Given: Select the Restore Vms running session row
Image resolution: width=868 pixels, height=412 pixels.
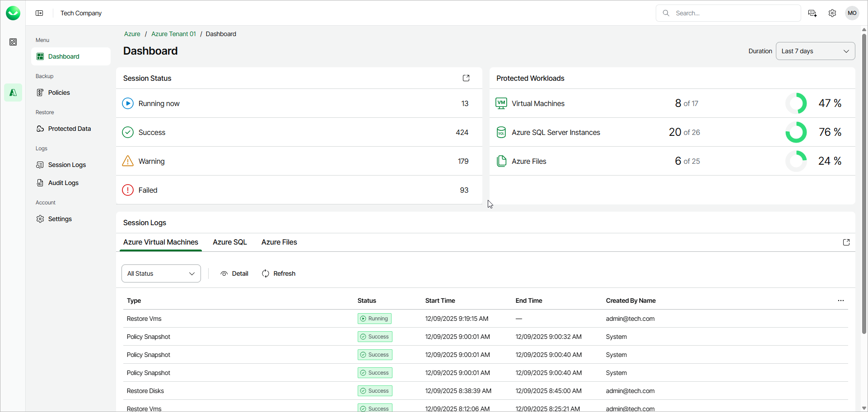Looking at the screenshot, I should [x=485, y=319].
